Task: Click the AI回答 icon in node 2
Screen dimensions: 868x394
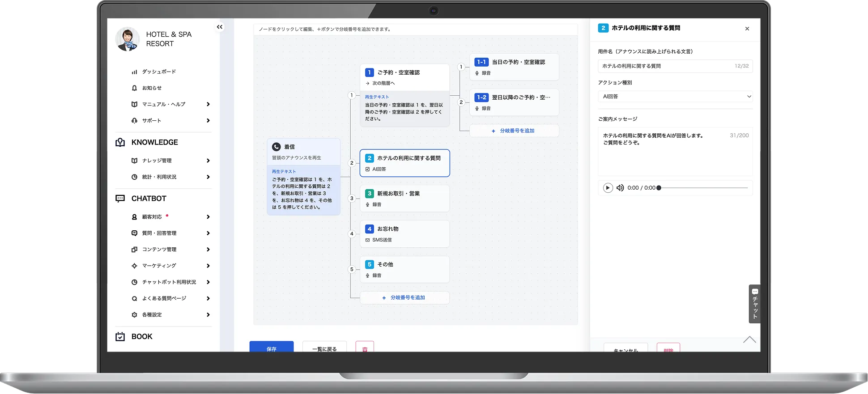Action: pos(367,169)
